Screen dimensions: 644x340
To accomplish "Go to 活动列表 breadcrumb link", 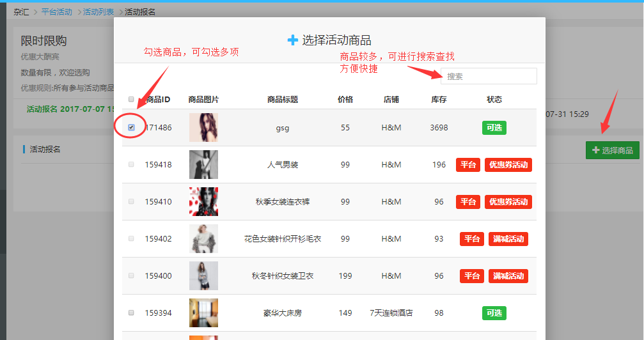I will [98, 12].
